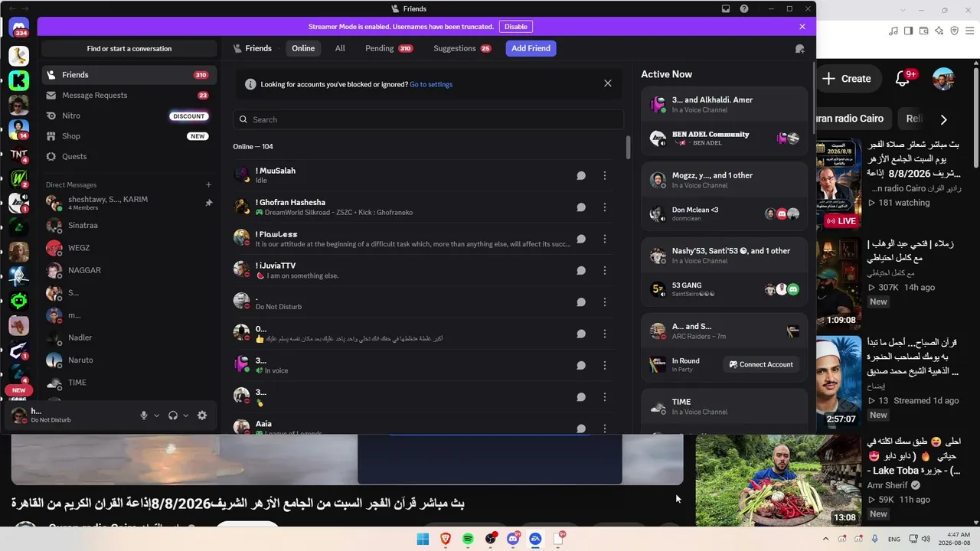Open direct message with NAGGAR
This screenshot has width=980, height=551.
129,270
